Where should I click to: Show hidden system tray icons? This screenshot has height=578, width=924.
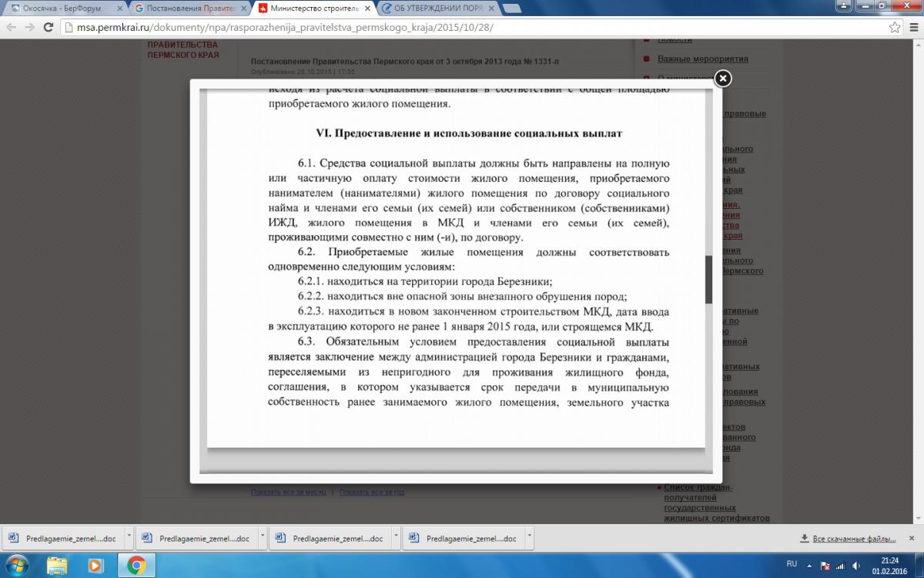810,565
